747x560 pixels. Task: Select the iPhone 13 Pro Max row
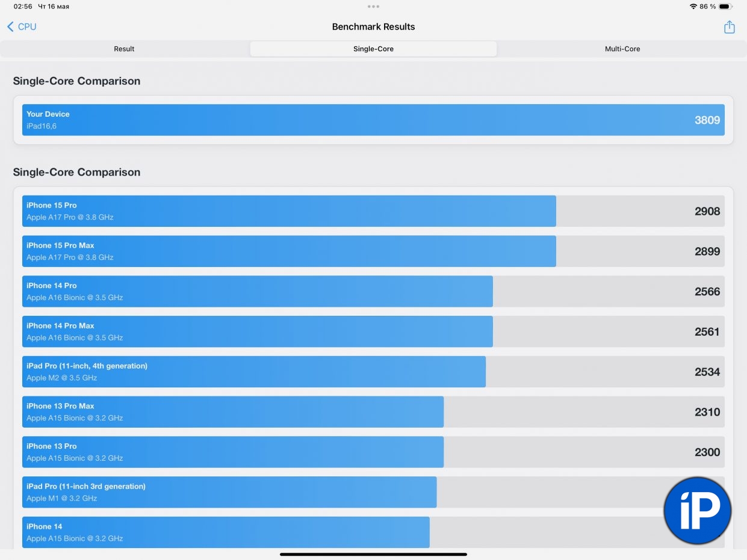[x=373, y=412]
